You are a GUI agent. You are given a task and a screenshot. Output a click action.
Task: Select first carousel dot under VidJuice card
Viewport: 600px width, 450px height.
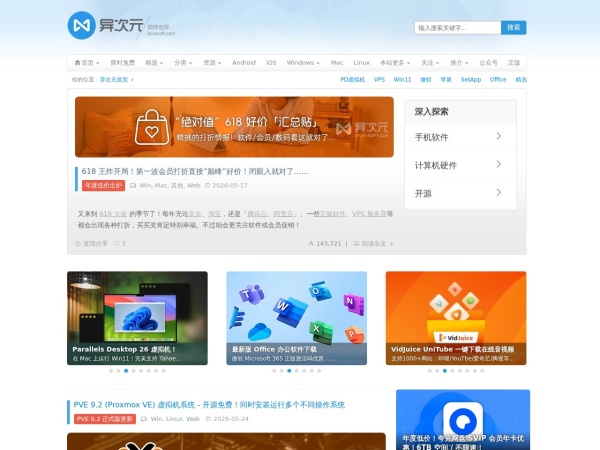click(x=430, y=371)
